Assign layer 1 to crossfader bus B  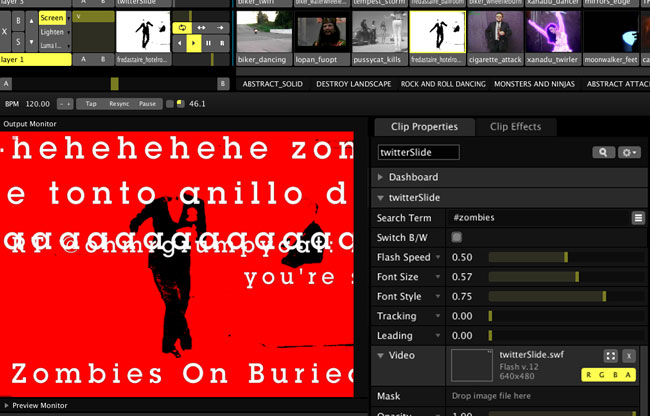[x=103, y=60]
